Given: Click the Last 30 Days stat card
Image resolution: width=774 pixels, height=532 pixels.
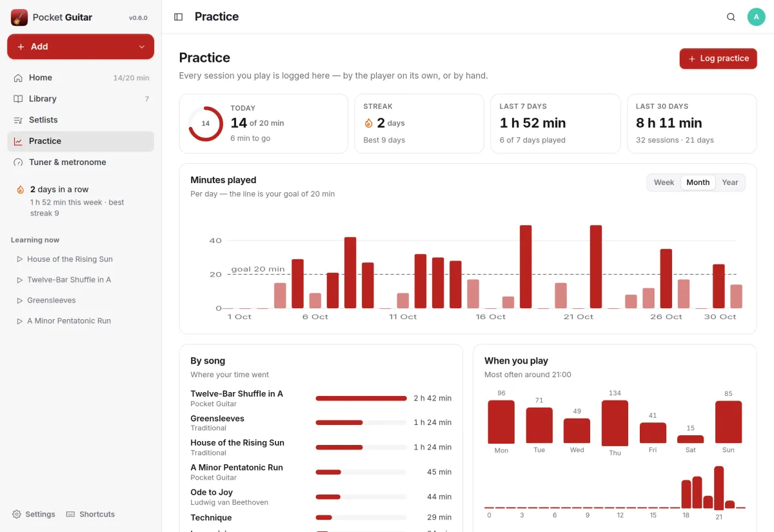Looking at the screenshot, I should click(692, 124).
